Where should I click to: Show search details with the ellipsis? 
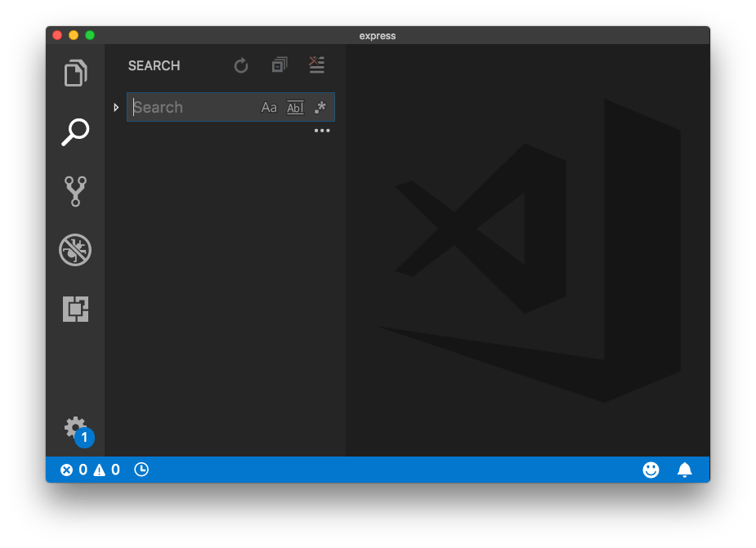pos(322,131)
